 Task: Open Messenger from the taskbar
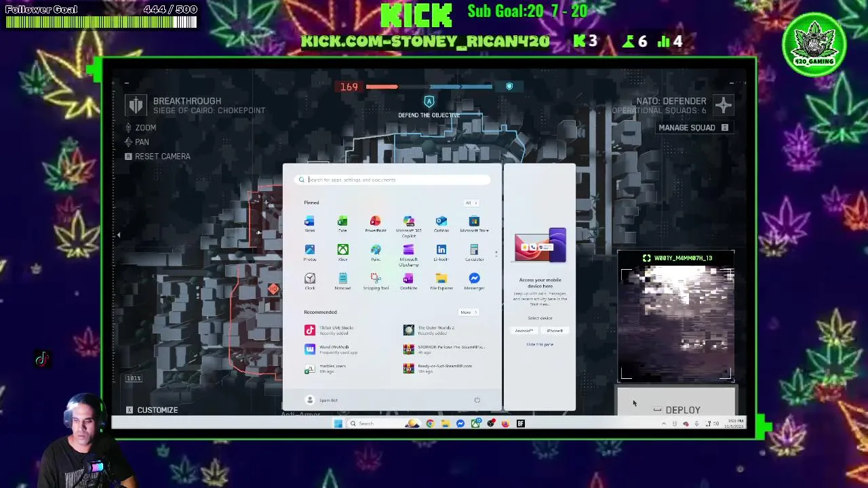(460, 424)
